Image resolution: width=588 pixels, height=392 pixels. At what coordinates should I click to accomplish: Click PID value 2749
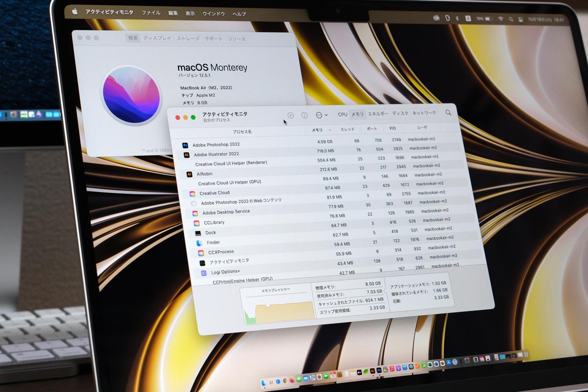coord(396,140)
